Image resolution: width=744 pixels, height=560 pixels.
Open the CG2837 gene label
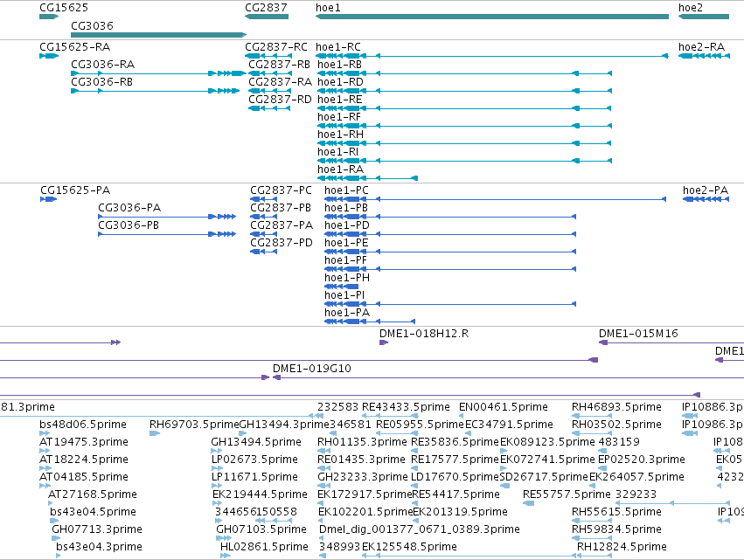click(266, 8)
